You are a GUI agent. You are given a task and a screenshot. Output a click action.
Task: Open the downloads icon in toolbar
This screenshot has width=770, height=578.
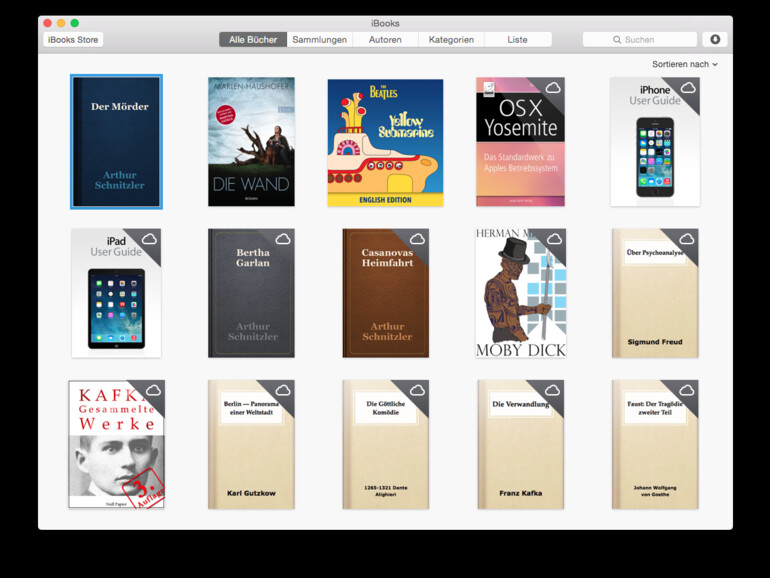tap(715, 39)
